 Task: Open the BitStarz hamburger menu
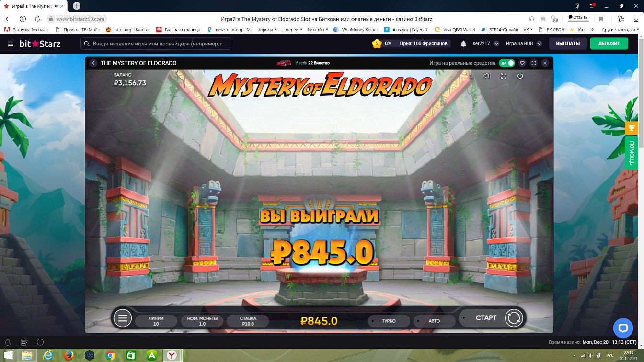[x=11, y=44]
